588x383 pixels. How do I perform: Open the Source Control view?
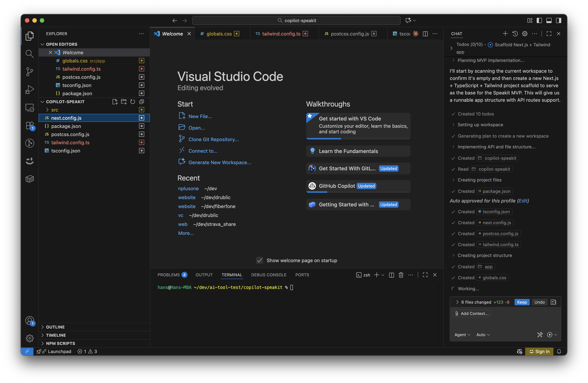pyautogui.click(x=29, y=72)
